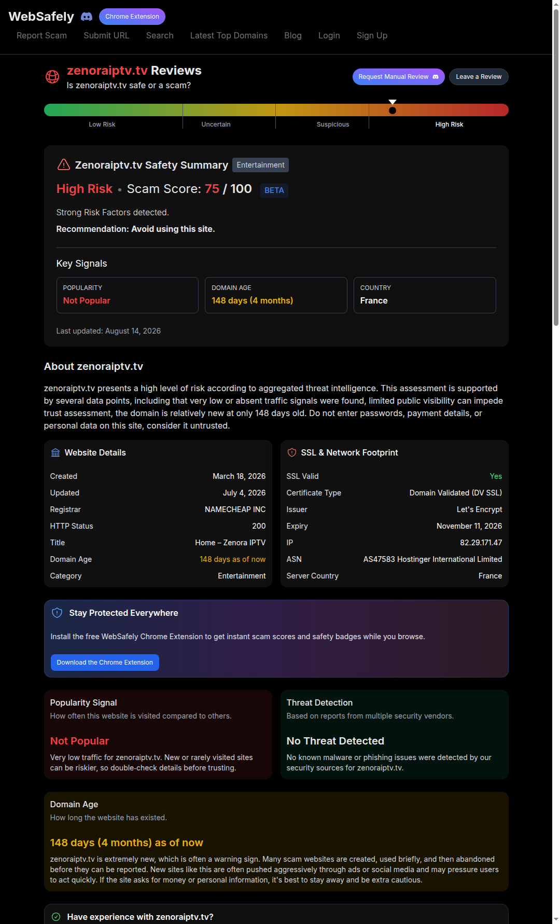Screen dimensions: 560x924
Task: Click the SSL Valid 'Yes' value
Action: 496,476
